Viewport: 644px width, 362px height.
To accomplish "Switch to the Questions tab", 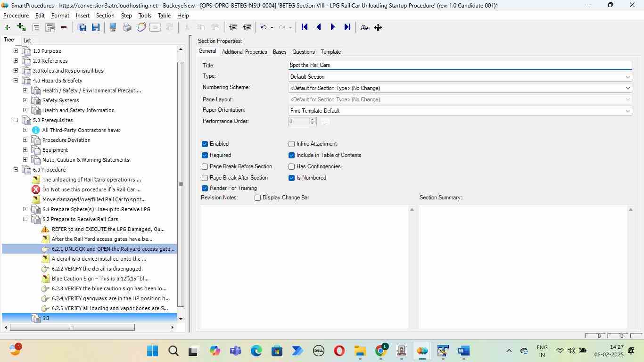I will coord(303,52).
